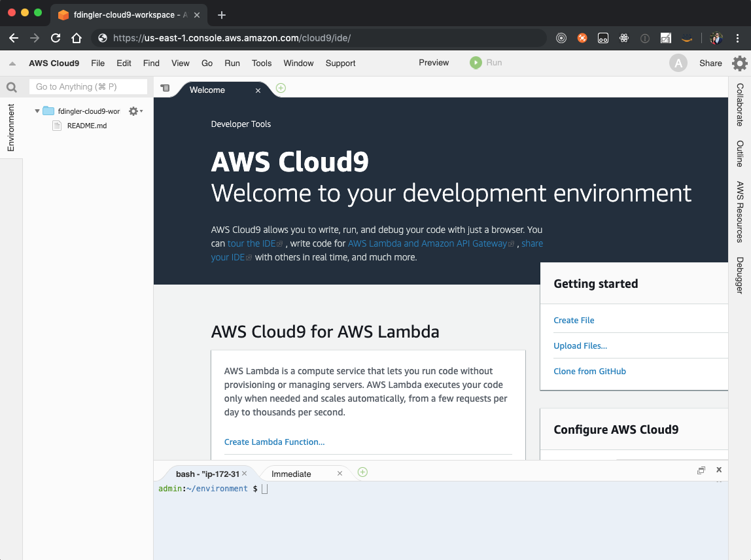The width and height of the screenshot is (751, 560).
Task: Open README.md in file tree
Action: pyautogui.click(x=87, y=126)
